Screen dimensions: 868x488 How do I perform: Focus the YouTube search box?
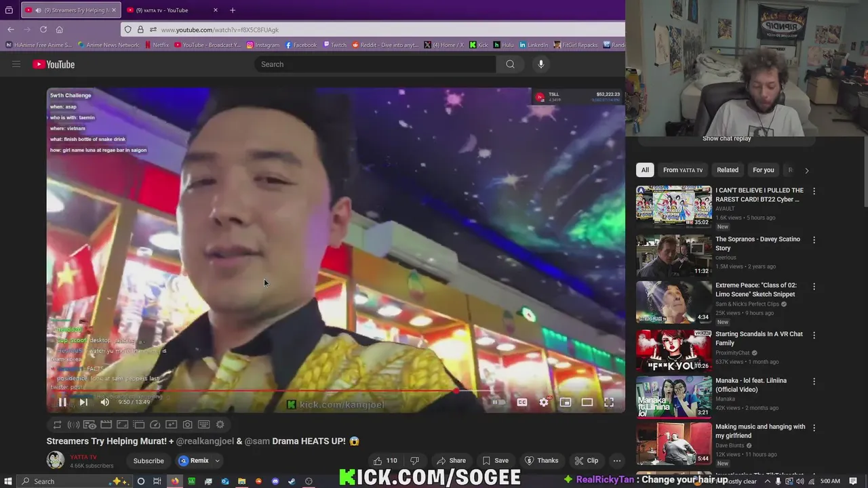click(375, 64)
